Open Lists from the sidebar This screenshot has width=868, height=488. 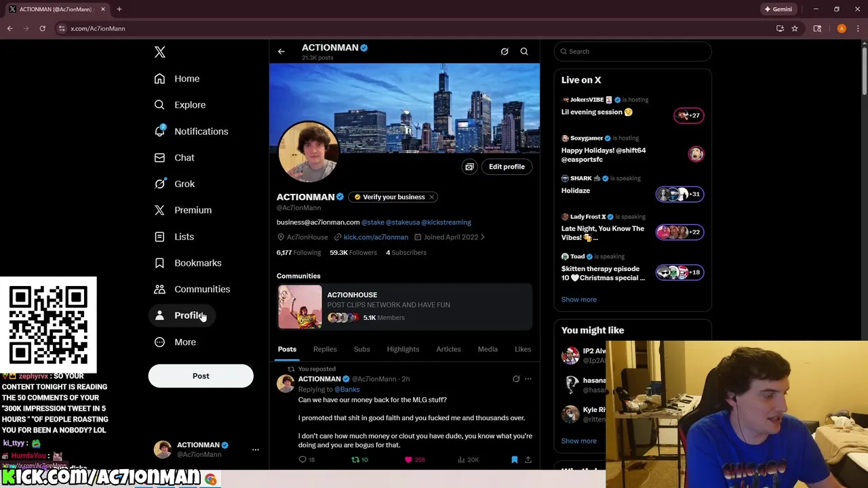pos(174,237)
